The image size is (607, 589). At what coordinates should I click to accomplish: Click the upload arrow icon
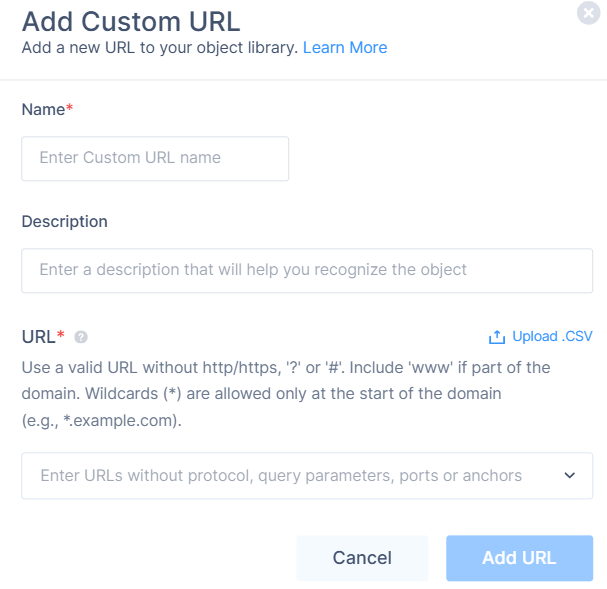click(497, 337)
